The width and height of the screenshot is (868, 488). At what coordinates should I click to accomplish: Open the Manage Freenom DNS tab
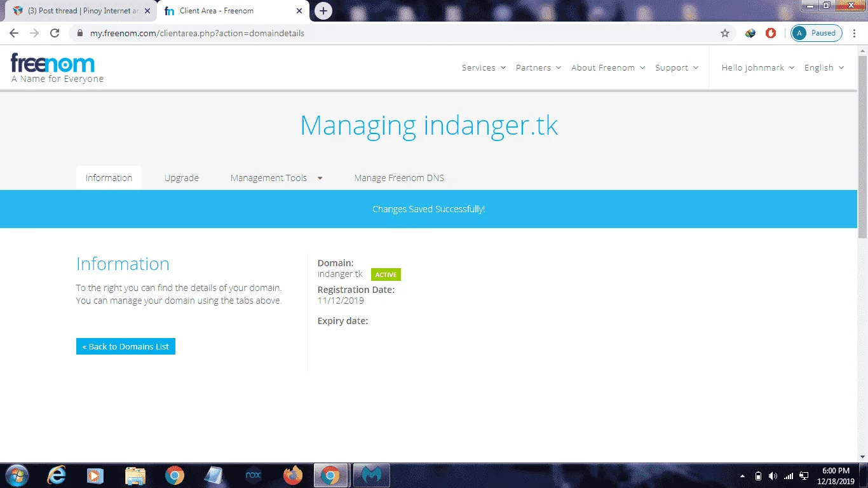(399, 178)
